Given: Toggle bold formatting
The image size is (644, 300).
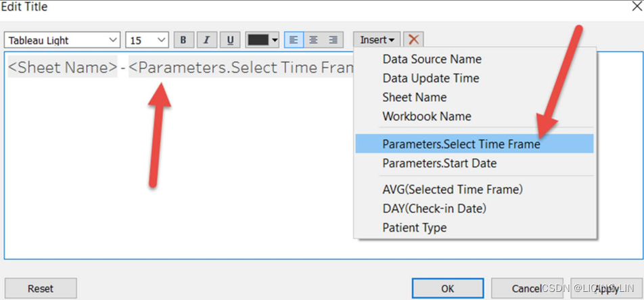Looking at the screenshot, I should (183, 40).
